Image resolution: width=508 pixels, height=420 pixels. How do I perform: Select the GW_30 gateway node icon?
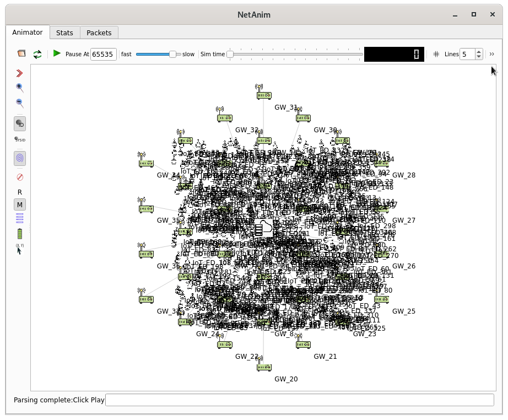302,114
